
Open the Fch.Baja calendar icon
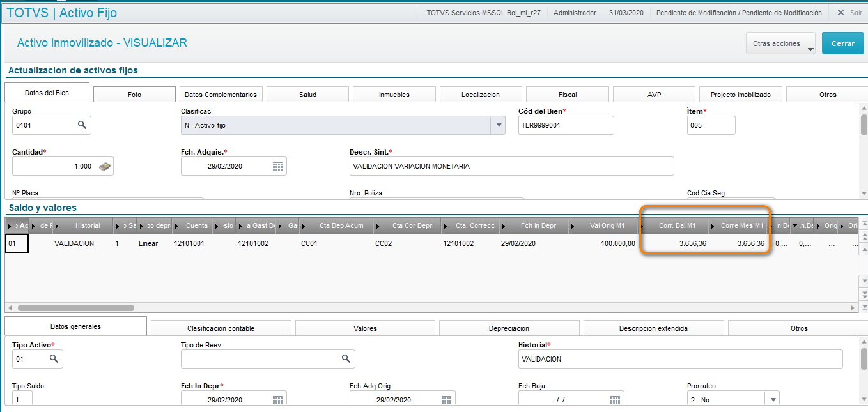[615, 400]
